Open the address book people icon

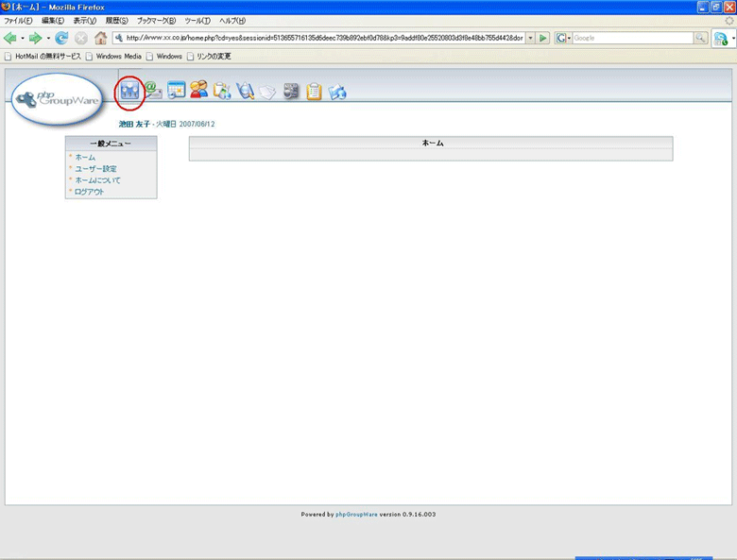pos(198,91)
